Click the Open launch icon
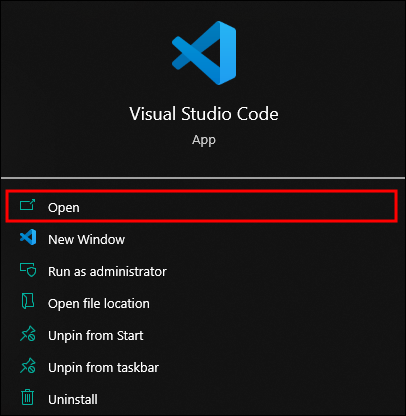The image size is (406, 416). 27,205
